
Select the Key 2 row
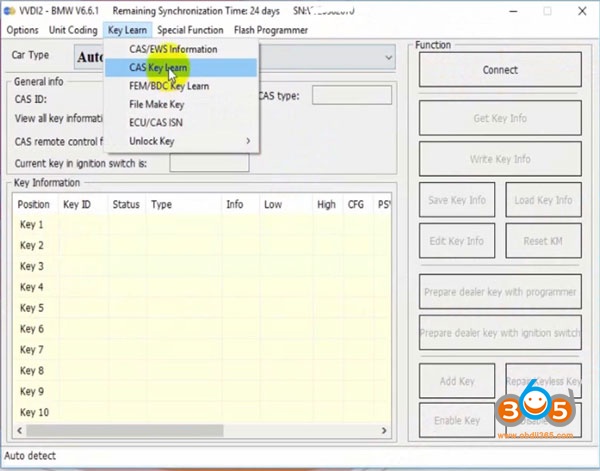(x=202, y=245)
